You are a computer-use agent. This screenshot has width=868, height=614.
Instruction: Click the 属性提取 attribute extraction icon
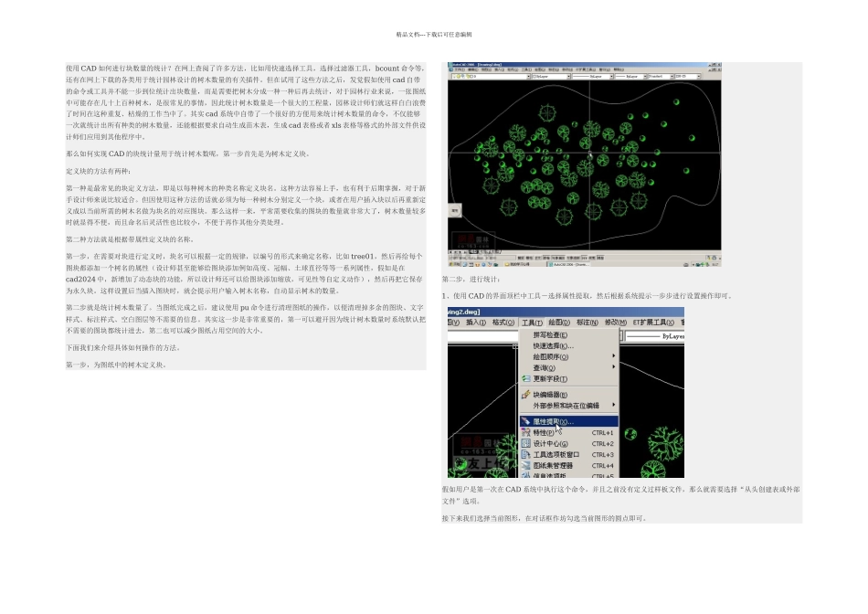coord(526,421)
